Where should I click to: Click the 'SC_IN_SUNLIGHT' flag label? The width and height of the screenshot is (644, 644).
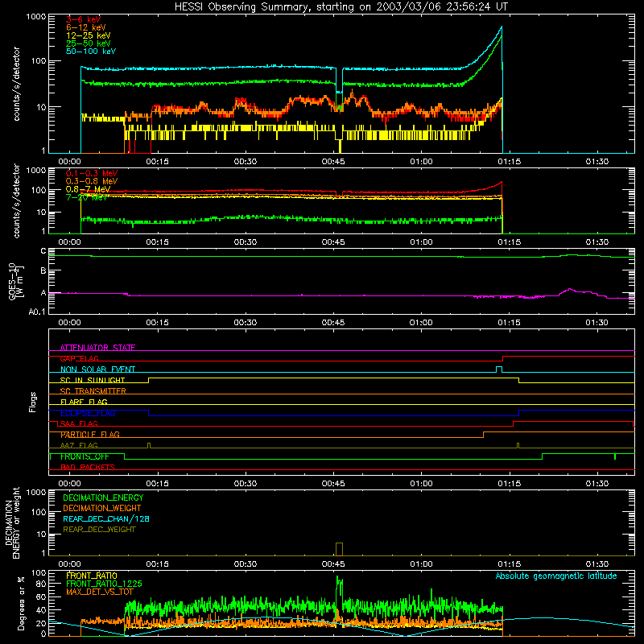click(x=93, y=380)
